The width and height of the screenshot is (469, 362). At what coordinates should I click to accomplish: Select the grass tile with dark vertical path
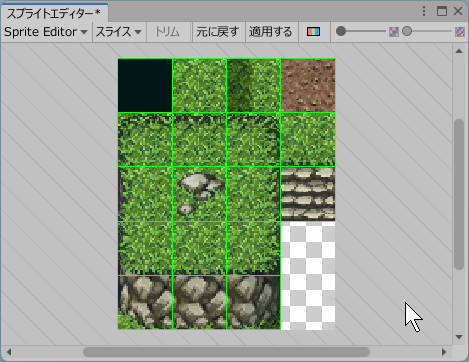pyautogui.click(x=254, y=85)
